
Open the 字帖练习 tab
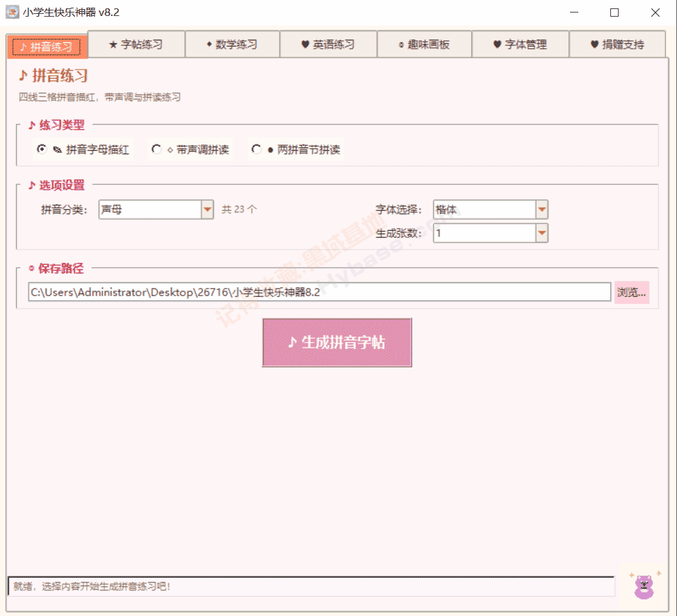[136, 44]
